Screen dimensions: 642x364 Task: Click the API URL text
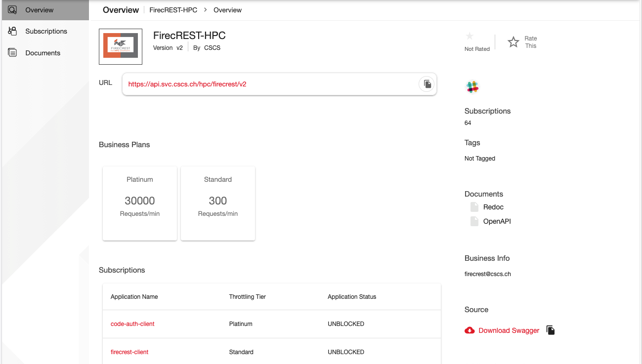click(x=187, y=84)
